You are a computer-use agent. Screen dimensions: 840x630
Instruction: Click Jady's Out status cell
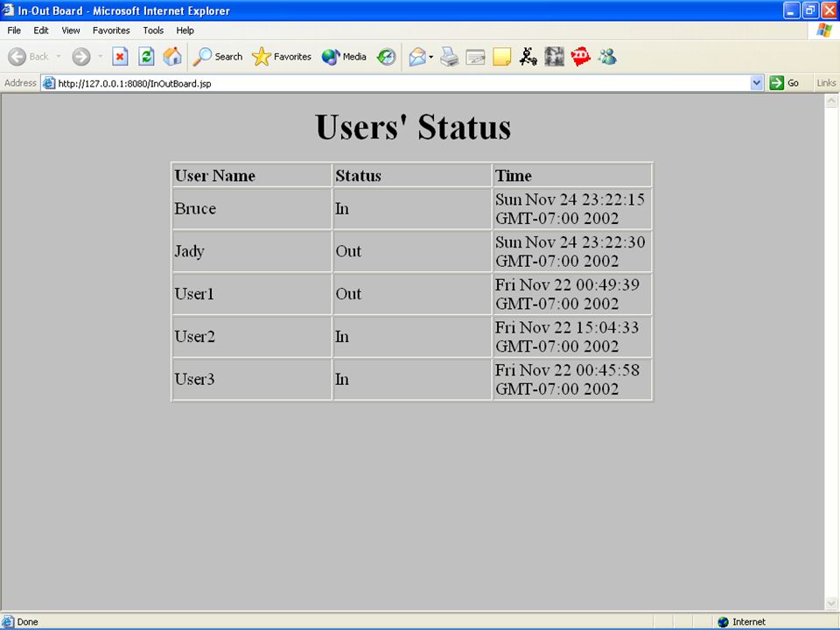[x=412, y=251]
